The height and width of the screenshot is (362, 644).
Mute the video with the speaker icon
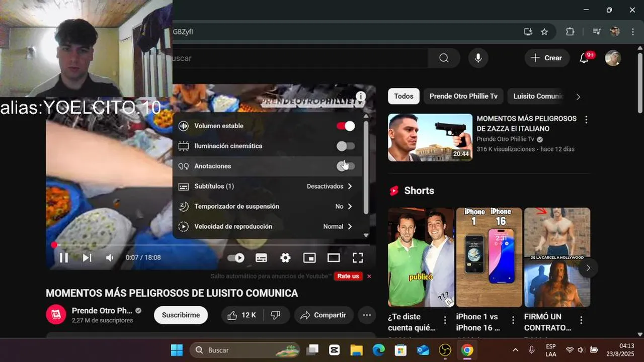click(110, 258)
